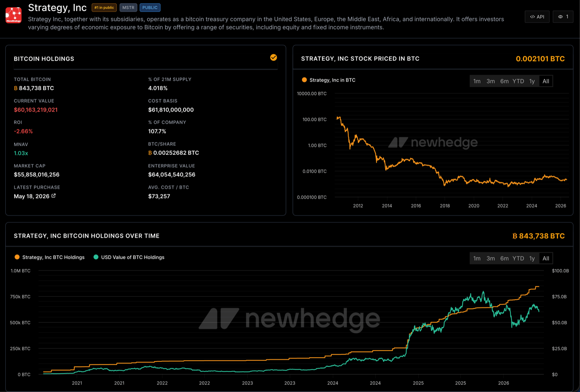Select 1m range on stock priced chart
Screen dimensions: 580x392
(x=477, y=81)
